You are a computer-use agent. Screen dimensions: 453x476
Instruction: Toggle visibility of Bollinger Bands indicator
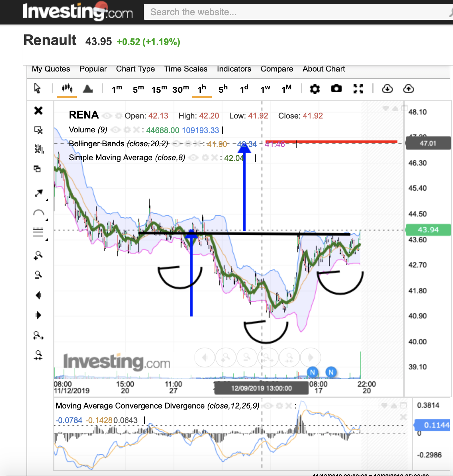coord(177,144)
